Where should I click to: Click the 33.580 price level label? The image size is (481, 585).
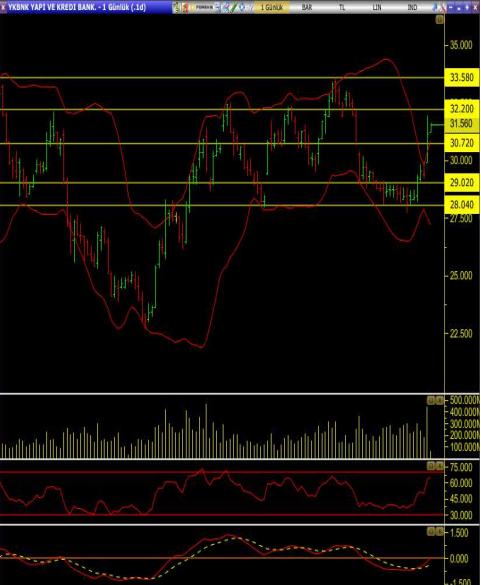coord(462,77)
